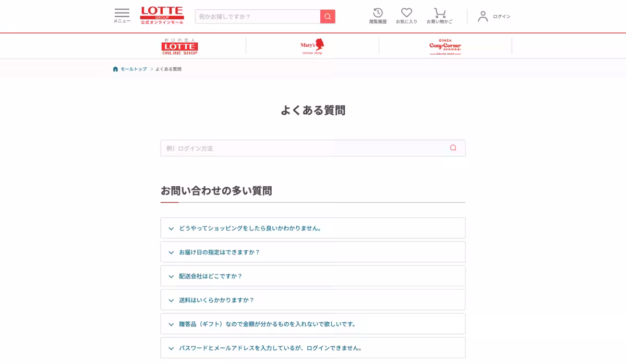This screenshot has height=364, width=626.
Task: Click the モールトップ breadcrumb link
Action: [x=134, y=69]
